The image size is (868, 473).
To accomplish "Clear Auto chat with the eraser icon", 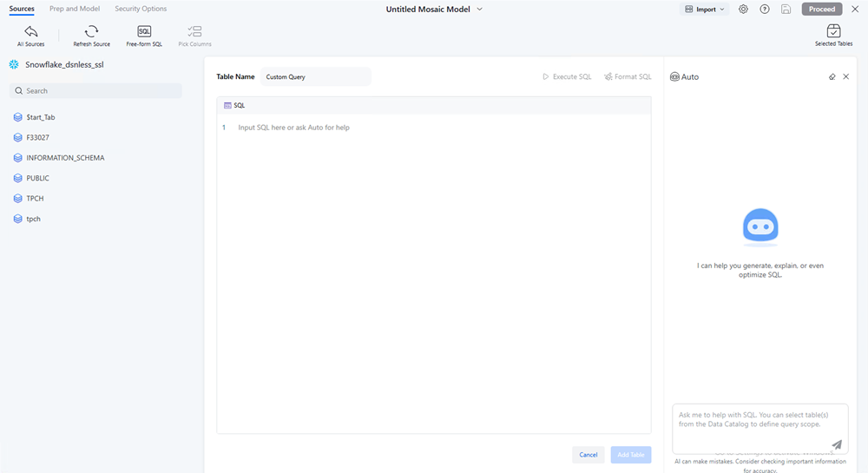I will pos(832,76).
